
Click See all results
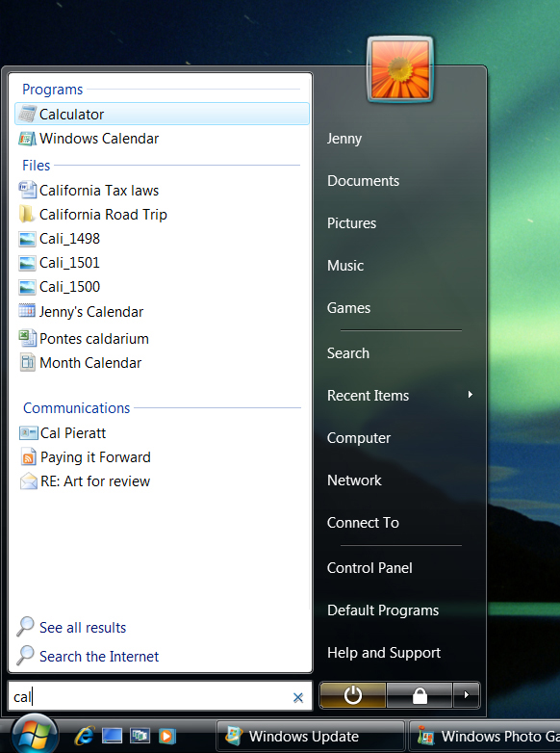(83, 627)
